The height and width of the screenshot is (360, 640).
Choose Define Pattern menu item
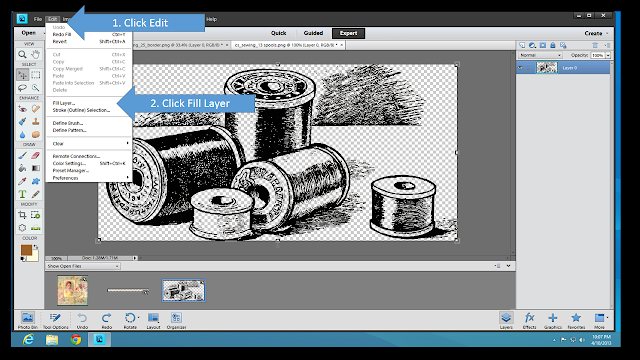click(69, 130)
